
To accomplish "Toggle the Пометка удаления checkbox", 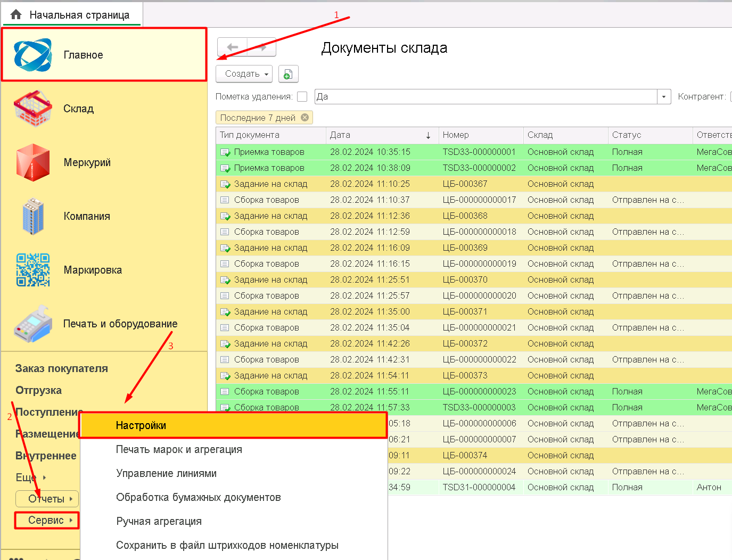I will (x=302, y=97).
